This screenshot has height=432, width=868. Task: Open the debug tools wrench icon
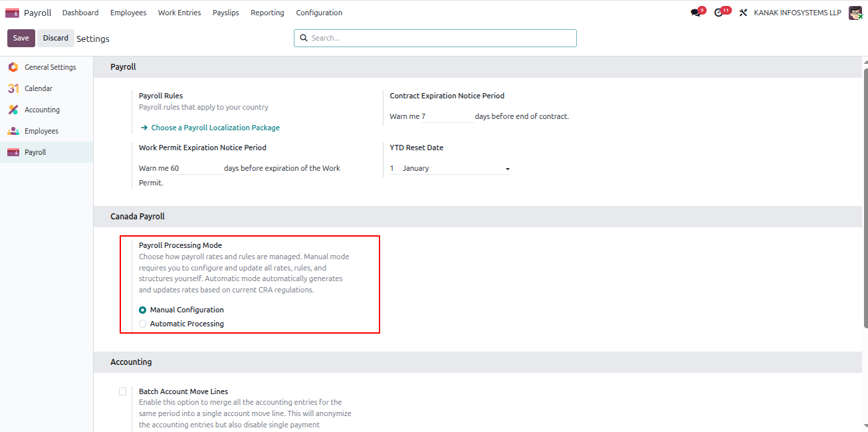coord(744,13)
